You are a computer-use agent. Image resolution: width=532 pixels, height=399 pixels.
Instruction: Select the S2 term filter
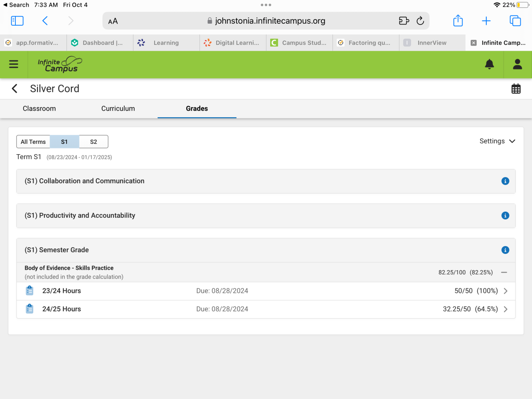click(94, 142)
